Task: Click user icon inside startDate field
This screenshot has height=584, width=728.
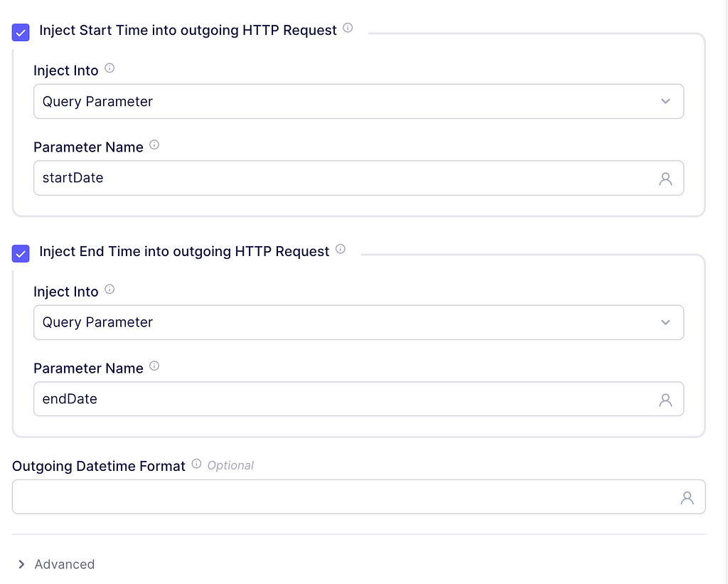Action: [x=665, y=179]
